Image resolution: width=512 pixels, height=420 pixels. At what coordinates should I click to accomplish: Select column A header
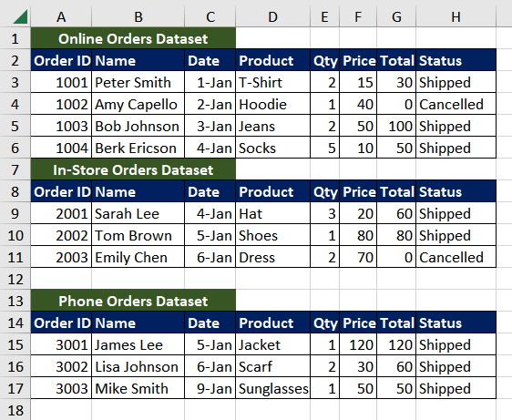tap(61, 16)
